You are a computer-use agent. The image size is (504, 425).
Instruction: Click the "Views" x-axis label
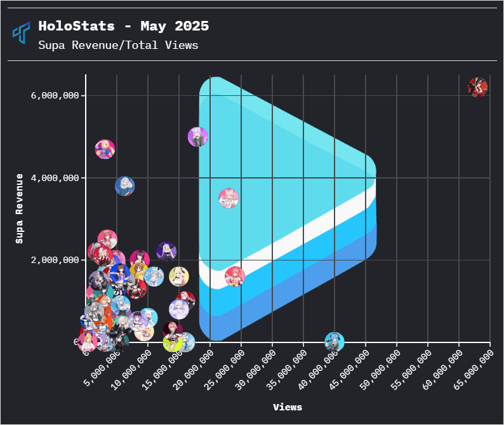coord(288,407)
